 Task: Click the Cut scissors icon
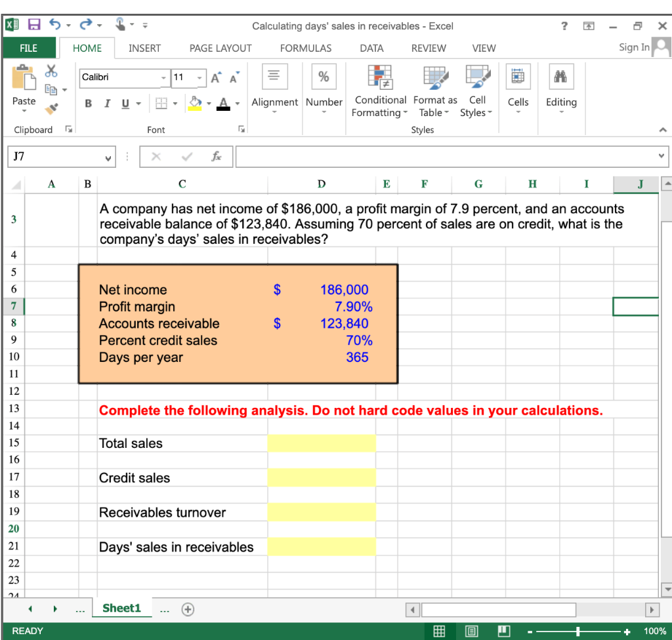point(51,71)
